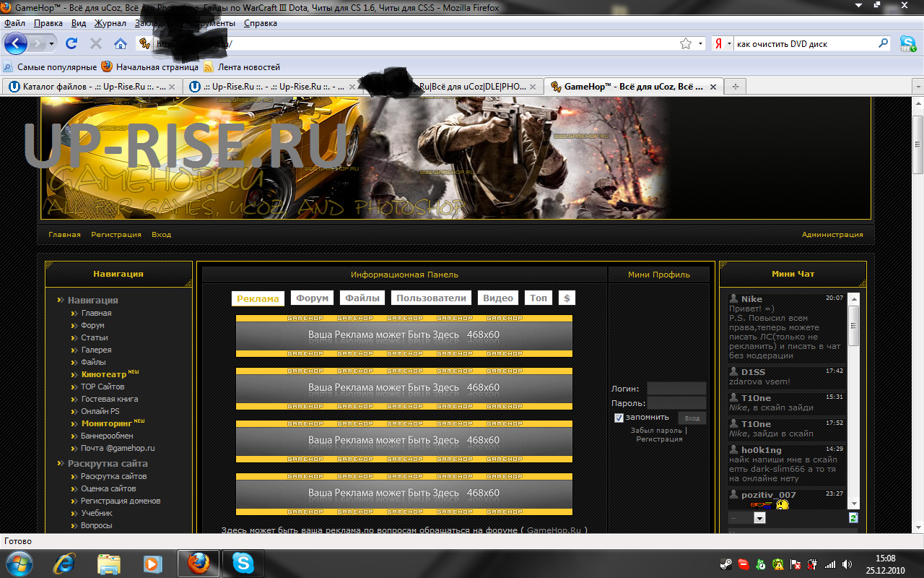Click the Action Center flag tray icon

click(x=796, y=564)
